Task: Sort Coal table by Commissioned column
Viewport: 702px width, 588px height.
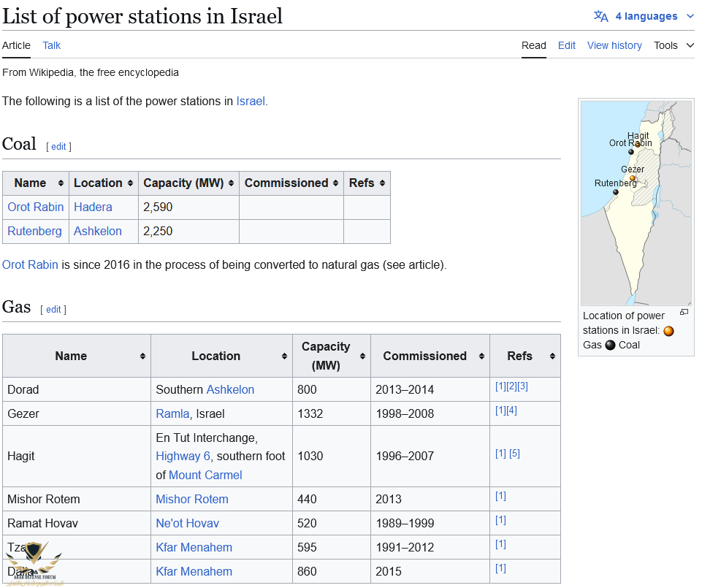Action: click(x=335, y=183)
